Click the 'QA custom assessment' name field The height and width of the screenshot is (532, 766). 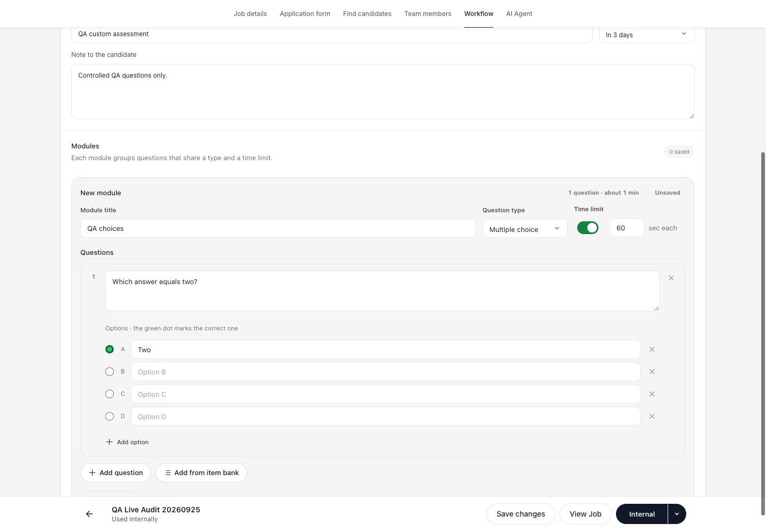pos(332,35)
